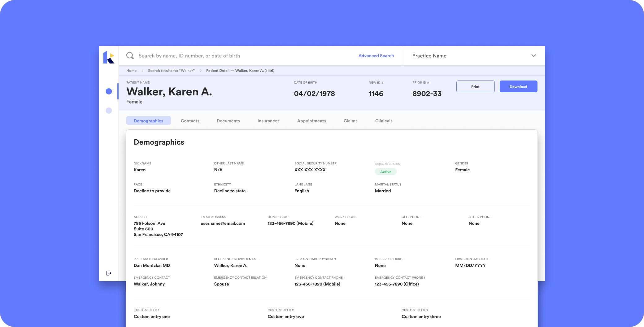This screenshot has width=644, height=327.
Task: Click the Nickname value Karen
Action: tap(140, 170)
